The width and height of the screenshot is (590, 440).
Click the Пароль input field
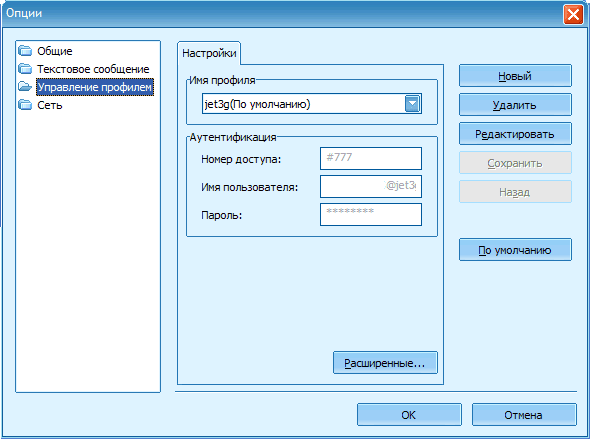[x=371, y=215]
